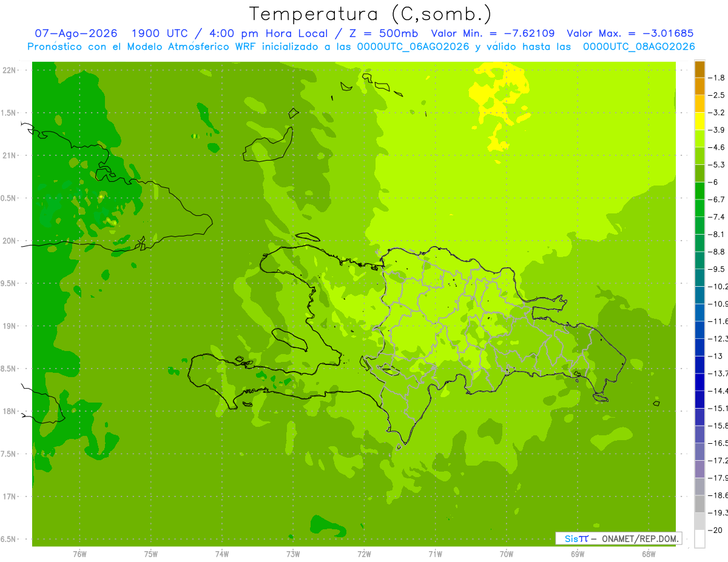Pick the blue swatch between -13 and -13.7

point(699,364)
